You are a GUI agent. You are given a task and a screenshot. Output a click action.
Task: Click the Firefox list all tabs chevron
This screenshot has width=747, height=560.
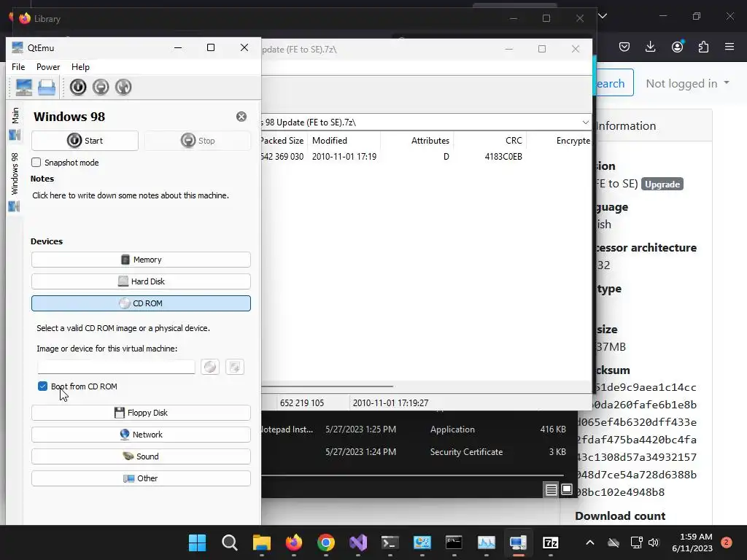point(603,16)
